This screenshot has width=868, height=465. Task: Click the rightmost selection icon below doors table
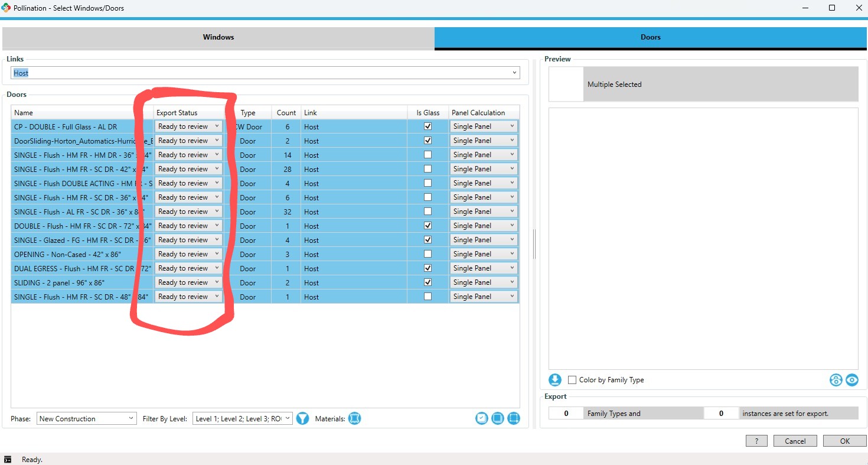pyautogui.click(x=514, y=418)
